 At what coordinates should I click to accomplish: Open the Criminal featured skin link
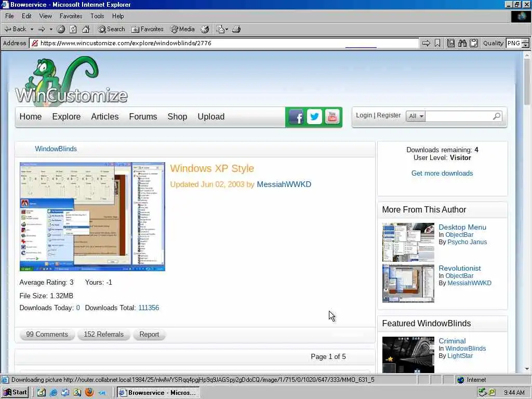(x=452, y=341)
